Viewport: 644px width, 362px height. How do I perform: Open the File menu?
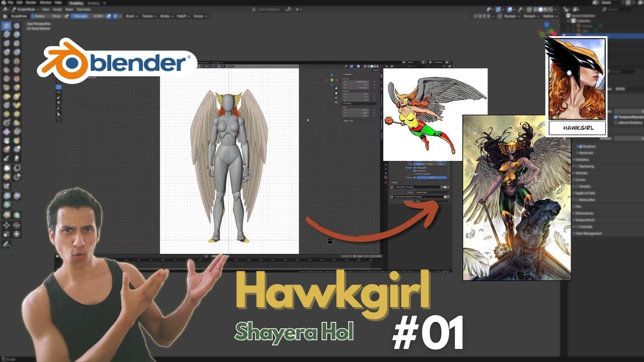tap(10, 3)
